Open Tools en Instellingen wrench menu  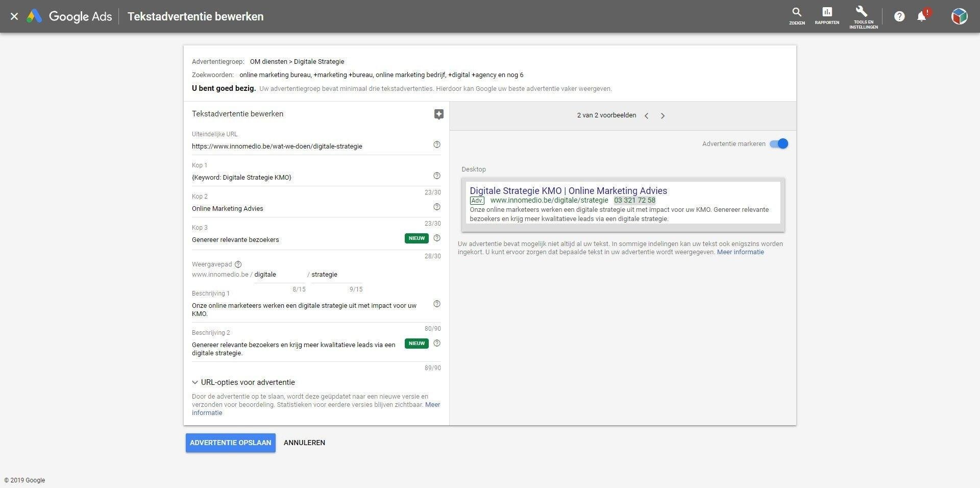click(x=863, y=17)
